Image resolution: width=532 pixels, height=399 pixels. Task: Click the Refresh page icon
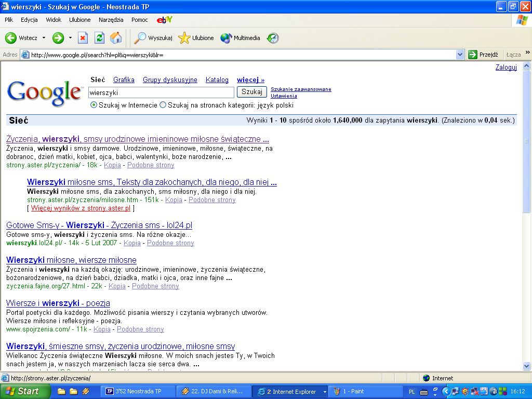tap(99, 38)
